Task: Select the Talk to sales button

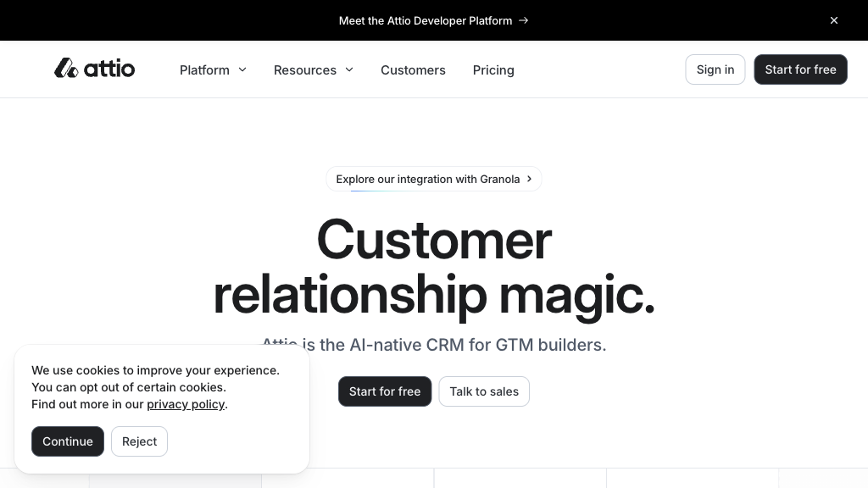Action: tap(484, 391)
